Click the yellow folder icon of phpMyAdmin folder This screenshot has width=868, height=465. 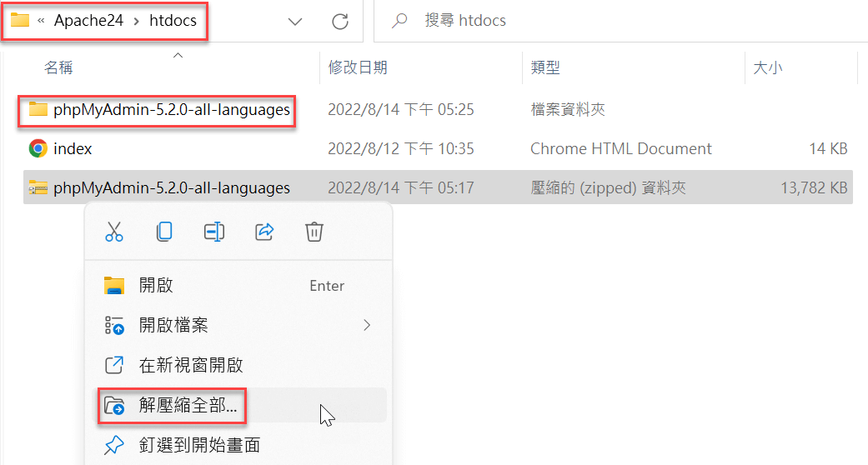38,109
